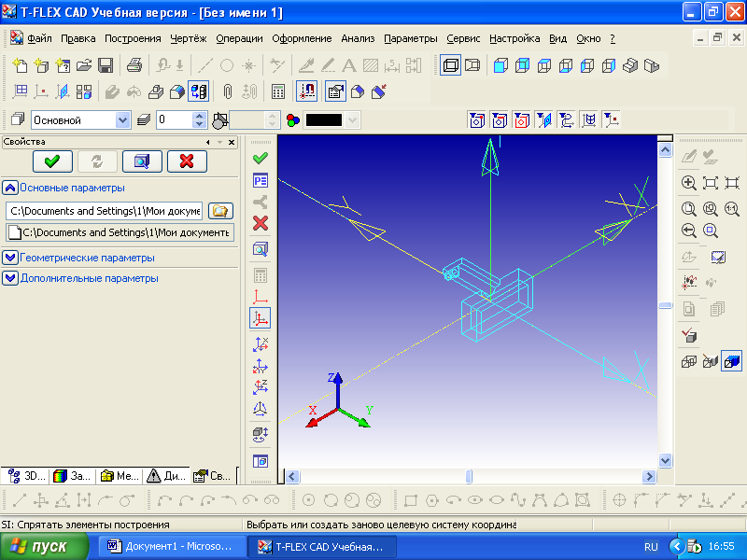Click the rectangle tool icon in bottom toolbar
Viewport: 747px width, 560px height.
[410, 500]
